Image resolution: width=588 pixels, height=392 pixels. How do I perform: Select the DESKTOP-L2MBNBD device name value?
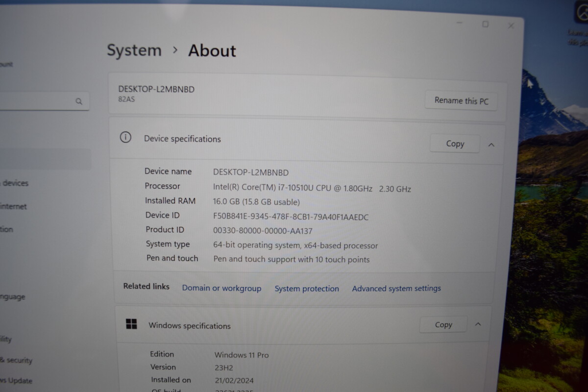[251, 172]
